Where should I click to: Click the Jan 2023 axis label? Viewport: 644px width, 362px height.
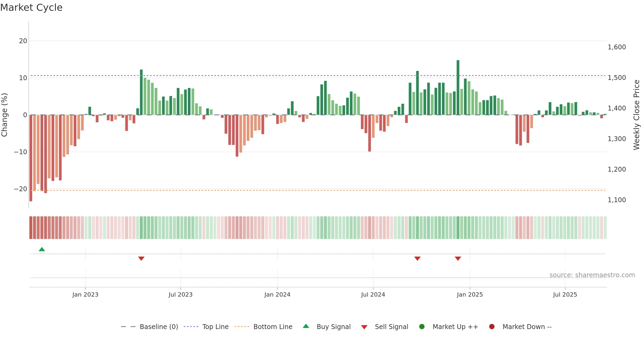(x=85, y=294)
